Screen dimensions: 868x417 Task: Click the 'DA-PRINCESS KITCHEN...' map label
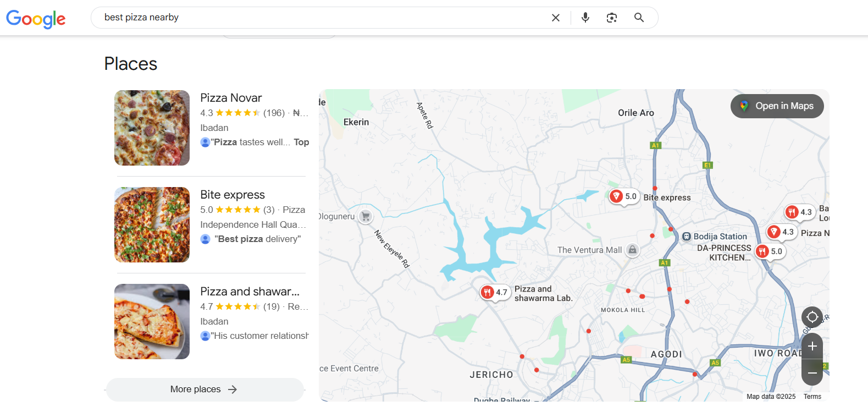tap(724, 253)
